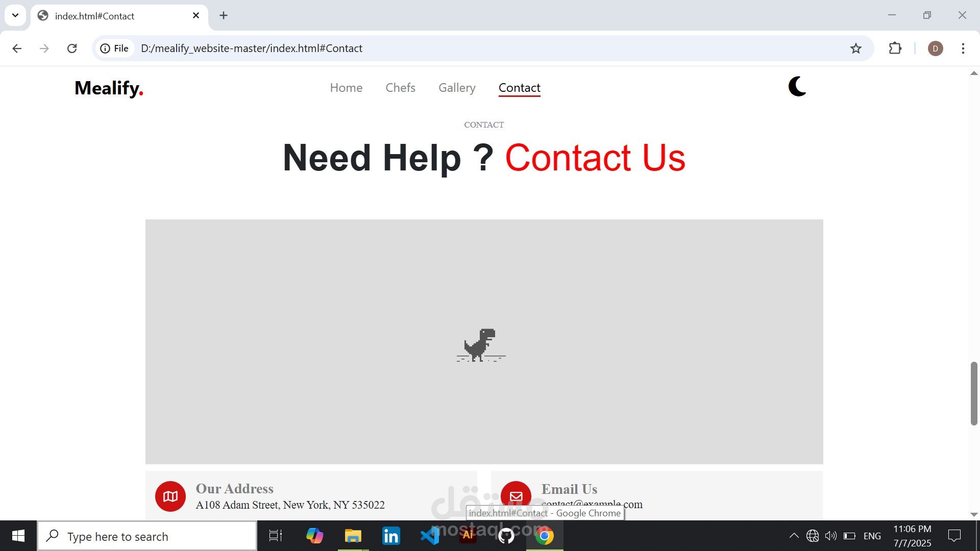Click the 'Need Help ?' heading
Screen dimensions: 980x551
coord(388,158)
